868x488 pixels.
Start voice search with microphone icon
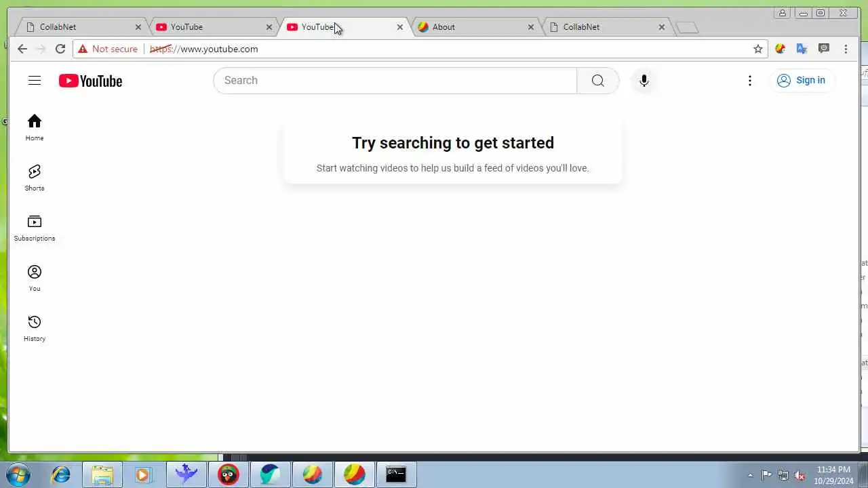[x=644, y=81]
